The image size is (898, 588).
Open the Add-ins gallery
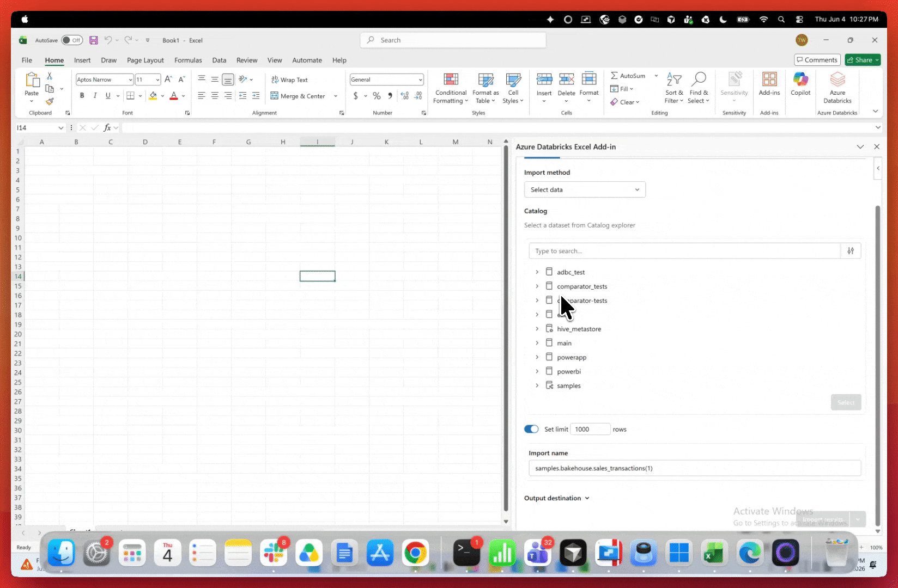click(x=769, y=84)
